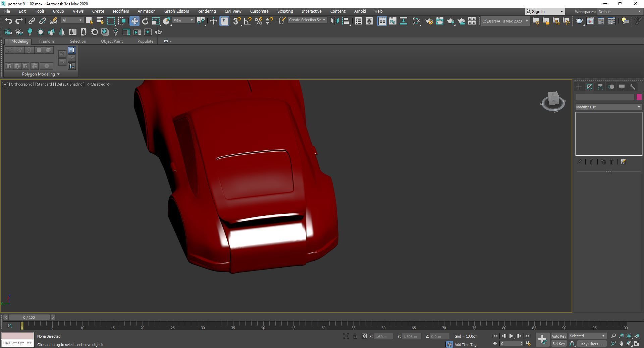
Task: Open the View reference coordinate dropdown
Action: point(183,20)
